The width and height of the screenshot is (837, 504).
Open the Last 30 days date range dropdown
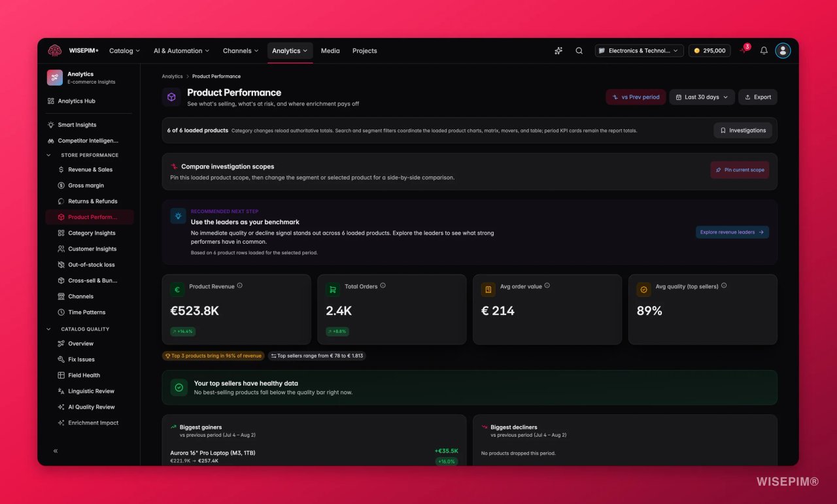[x=702, y=97]
